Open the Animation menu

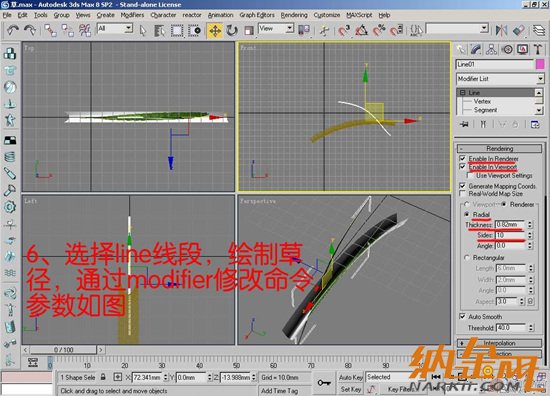pyautogui.click(x=220, y=15)
